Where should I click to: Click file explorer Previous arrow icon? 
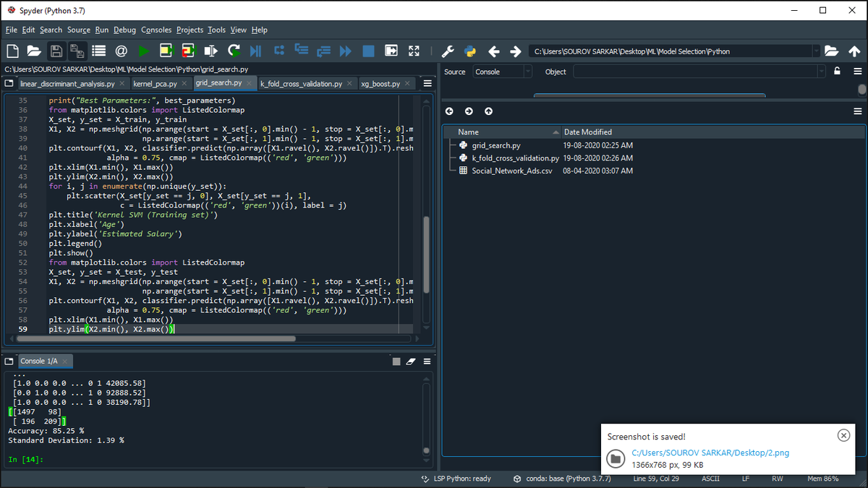[x=449, y=111]
